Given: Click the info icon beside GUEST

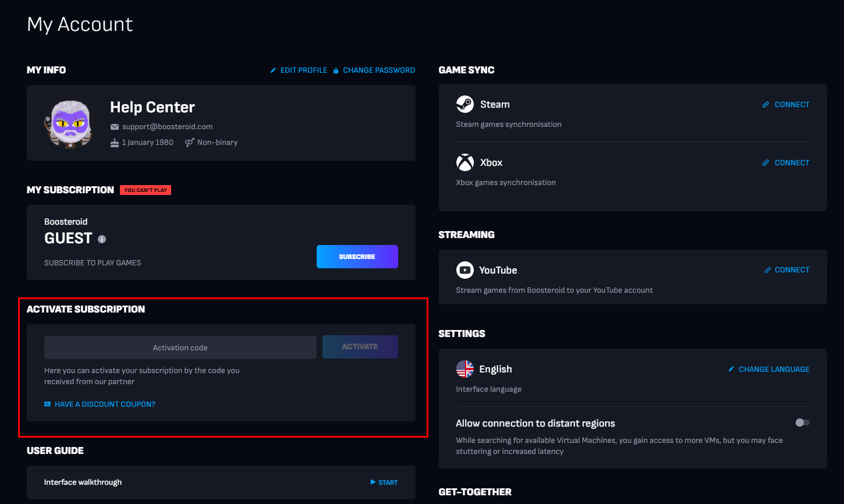Looking at the screenshot, I should 102,239.
